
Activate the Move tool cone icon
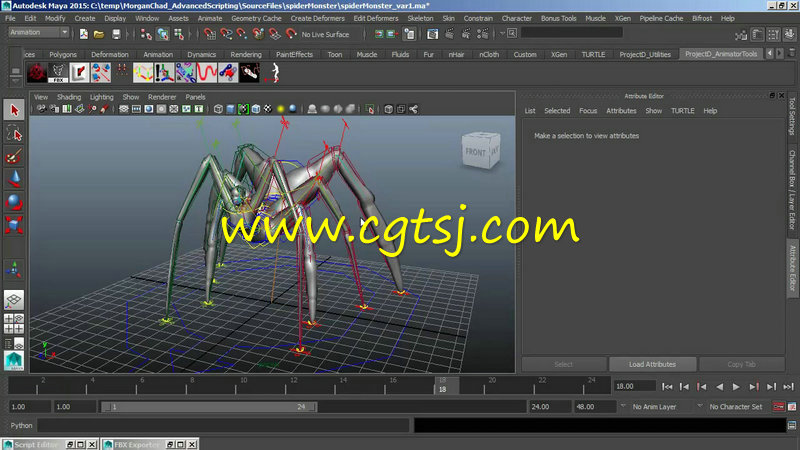point(14,179)
